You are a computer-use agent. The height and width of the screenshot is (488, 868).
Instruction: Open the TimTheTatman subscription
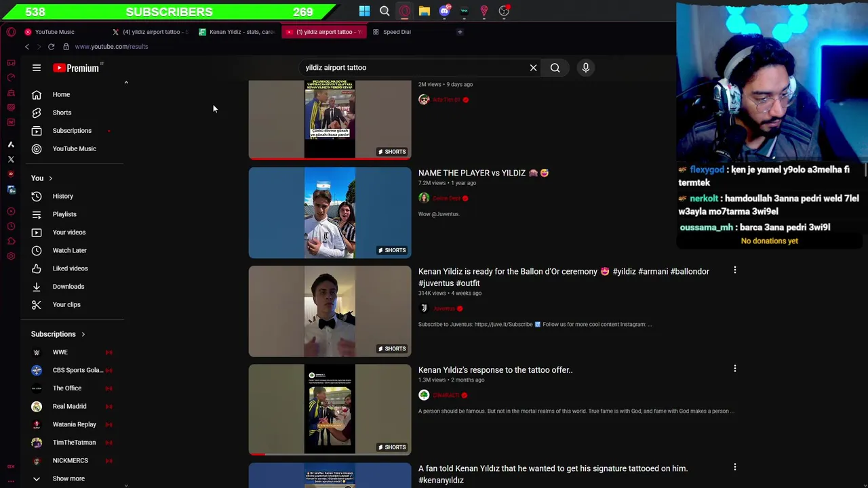click(71, 443)
